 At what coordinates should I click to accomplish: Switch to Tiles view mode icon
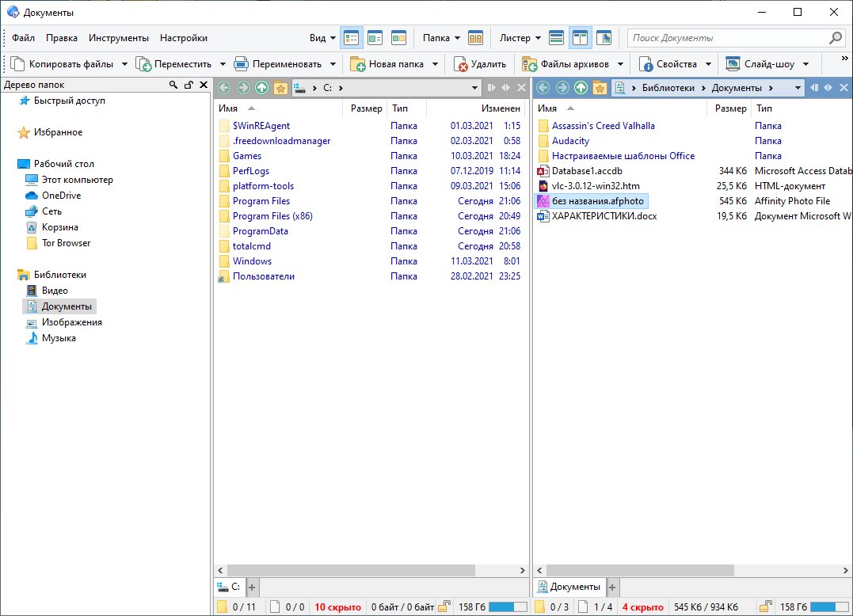point(398,38)
